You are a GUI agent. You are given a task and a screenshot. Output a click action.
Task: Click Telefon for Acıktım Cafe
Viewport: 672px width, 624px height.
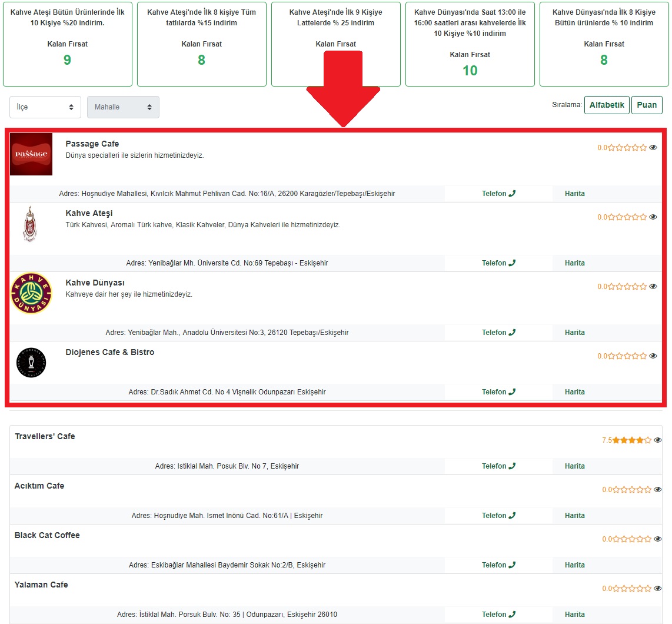coord(498,516)
